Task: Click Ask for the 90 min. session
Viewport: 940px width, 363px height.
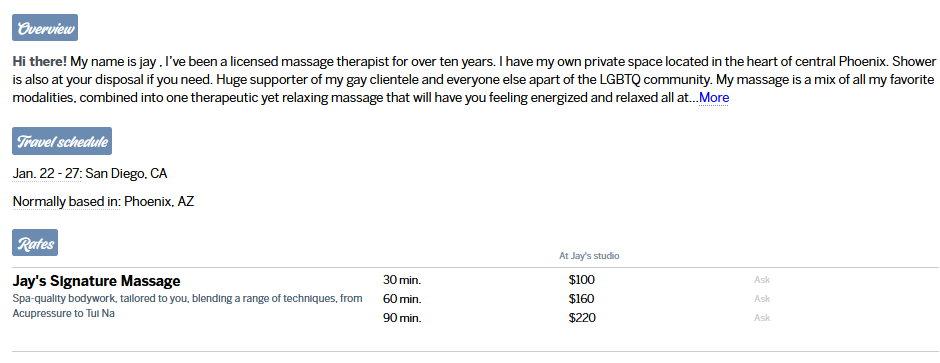Action: tap(762, 318)
